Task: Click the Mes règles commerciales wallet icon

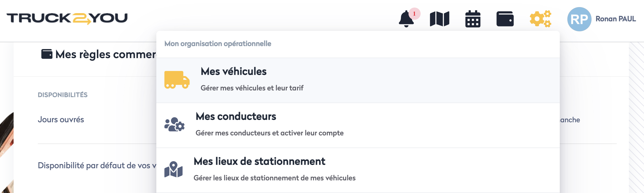Action: [x=47, y=54]
